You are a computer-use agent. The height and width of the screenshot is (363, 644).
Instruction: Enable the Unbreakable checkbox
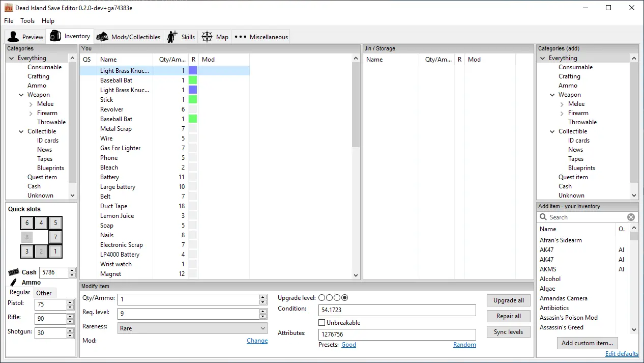point(322,323)
